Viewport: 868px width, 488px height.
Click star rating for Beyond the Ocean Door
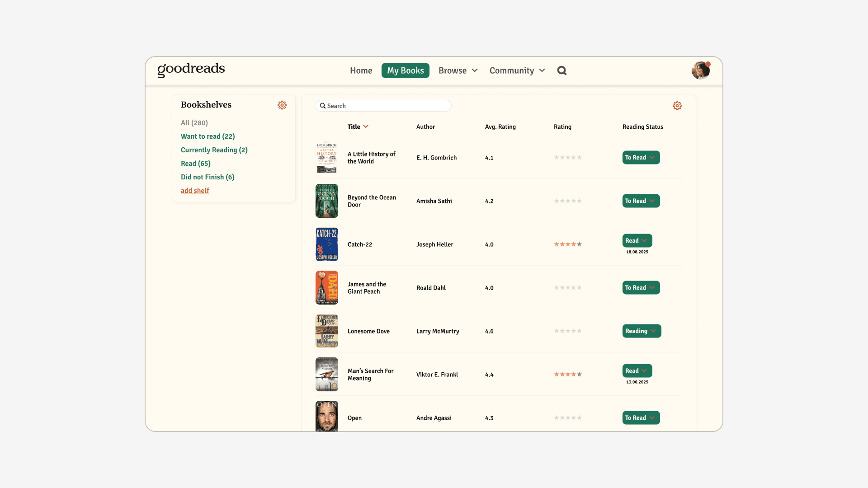(568, 201)
